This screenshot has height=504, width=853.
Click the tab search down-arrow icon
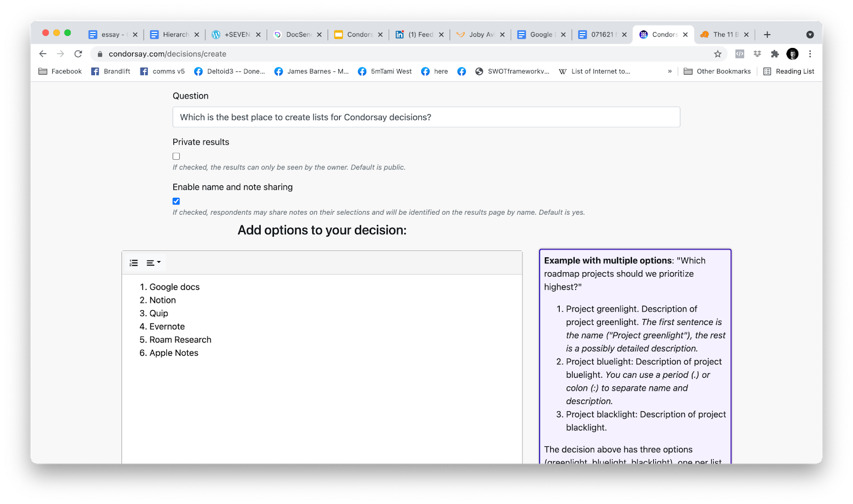tap(810, 35)
